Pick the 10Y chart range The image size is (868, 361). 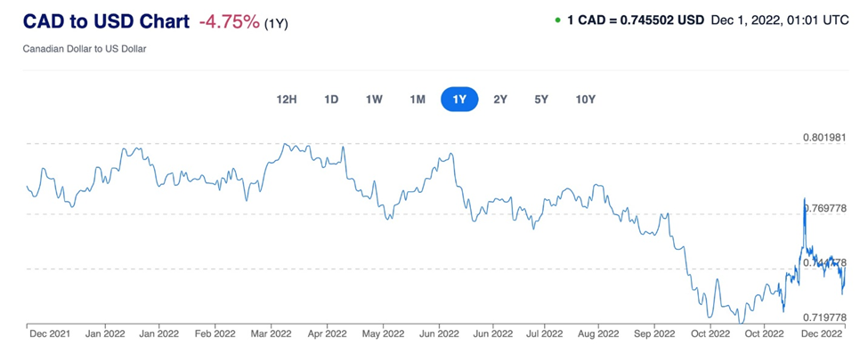tap(585, 99)
